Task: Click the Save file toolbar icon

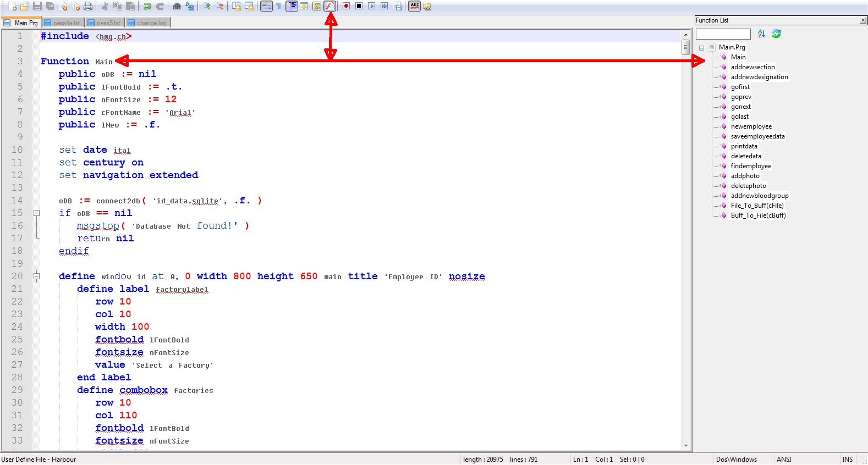Action: [37, 6]
